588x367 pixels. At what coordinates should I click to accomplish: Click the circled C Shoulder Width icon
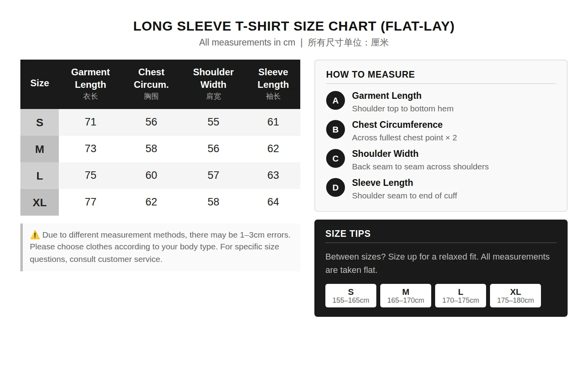336,158
